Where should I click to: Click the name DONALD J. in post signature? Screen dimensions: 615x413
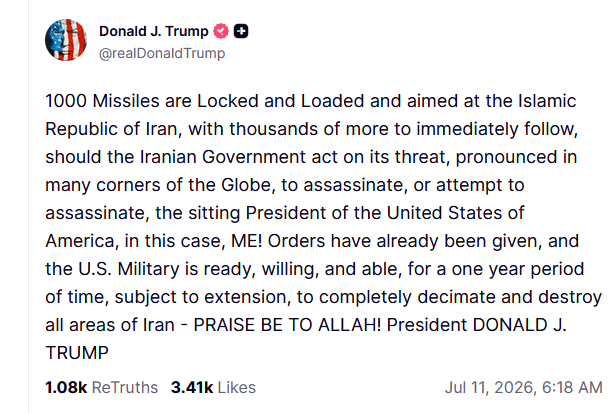coord(520,325)
